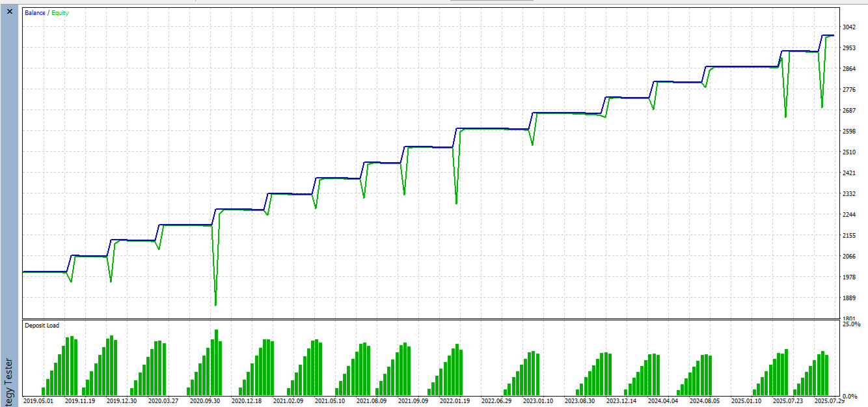
Task: Click the 2332 axis value
Action: tap(848, 194)
